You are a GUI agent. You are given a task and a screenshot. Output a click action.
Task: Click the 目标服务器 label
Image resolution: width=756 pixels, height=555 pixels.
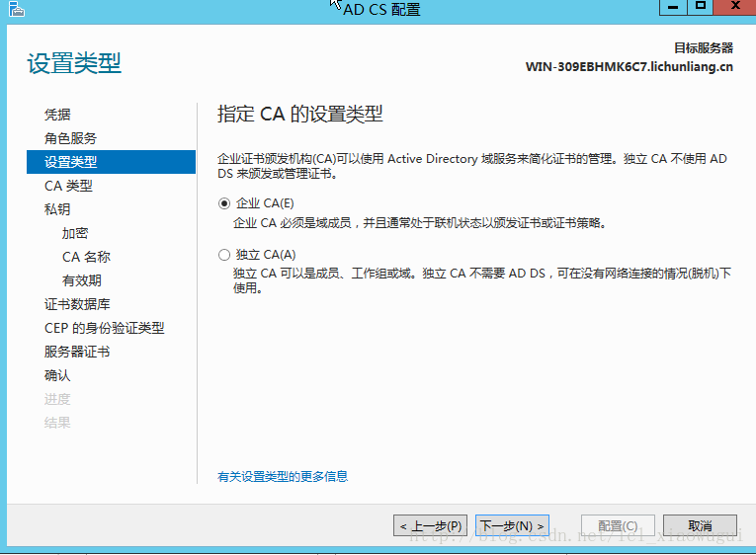tap(704, 48)
